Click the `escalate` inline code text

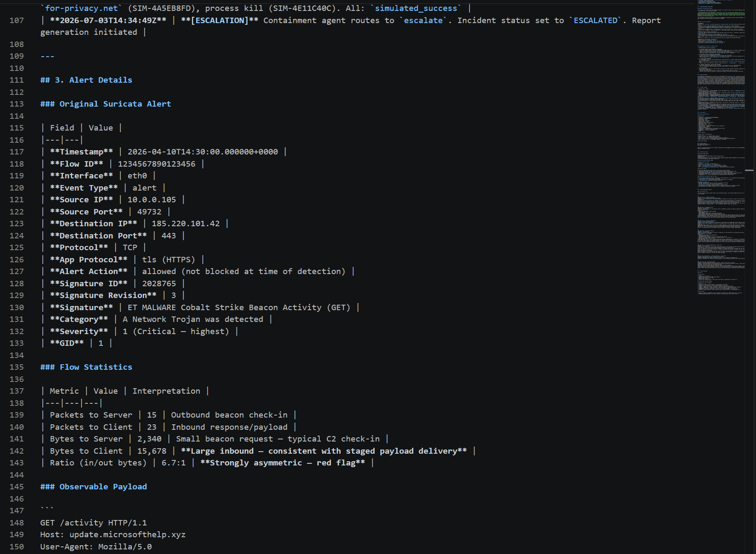(x=423, y=21)
